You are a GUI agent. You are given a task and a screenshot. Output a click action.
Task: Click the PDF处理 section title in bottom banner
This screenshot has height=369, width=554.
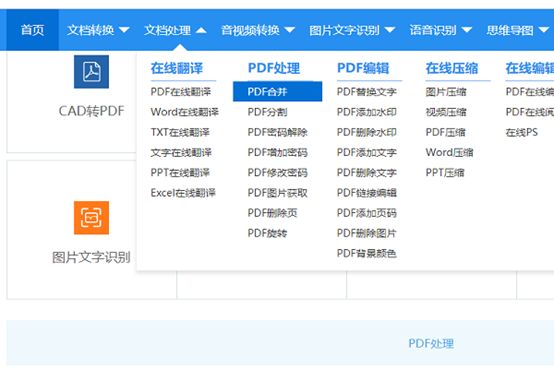coord(431,343)
